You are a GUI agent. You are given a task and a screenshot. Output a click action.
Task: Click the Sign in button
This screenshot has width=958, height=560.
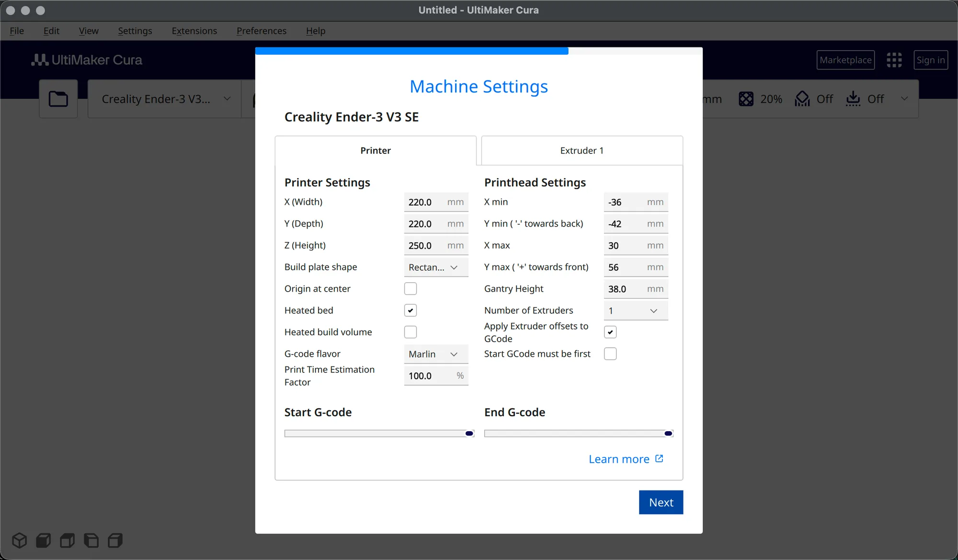930,60
